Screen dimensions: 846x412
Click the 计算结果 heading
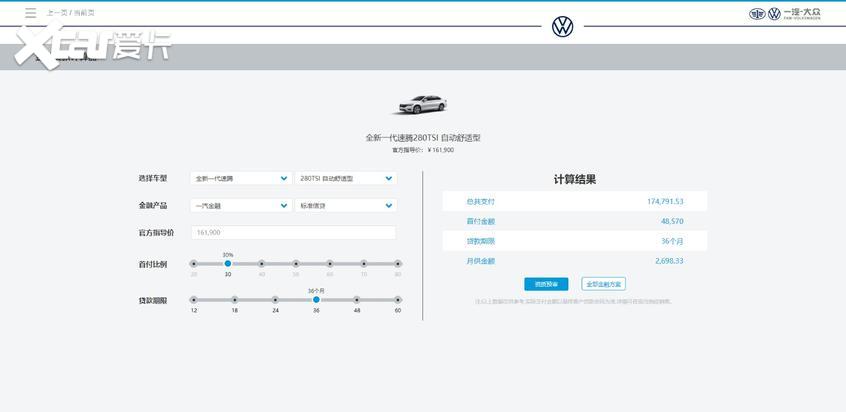pyautogui.click(x=575, y=180)
